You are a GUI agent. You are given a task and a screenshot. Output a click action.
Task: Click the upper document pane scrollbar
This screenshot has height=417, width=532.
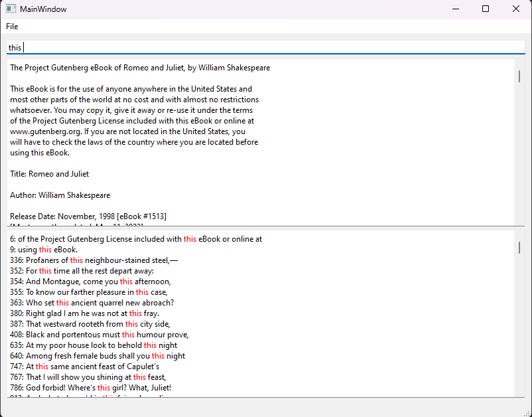click(519, 77)
